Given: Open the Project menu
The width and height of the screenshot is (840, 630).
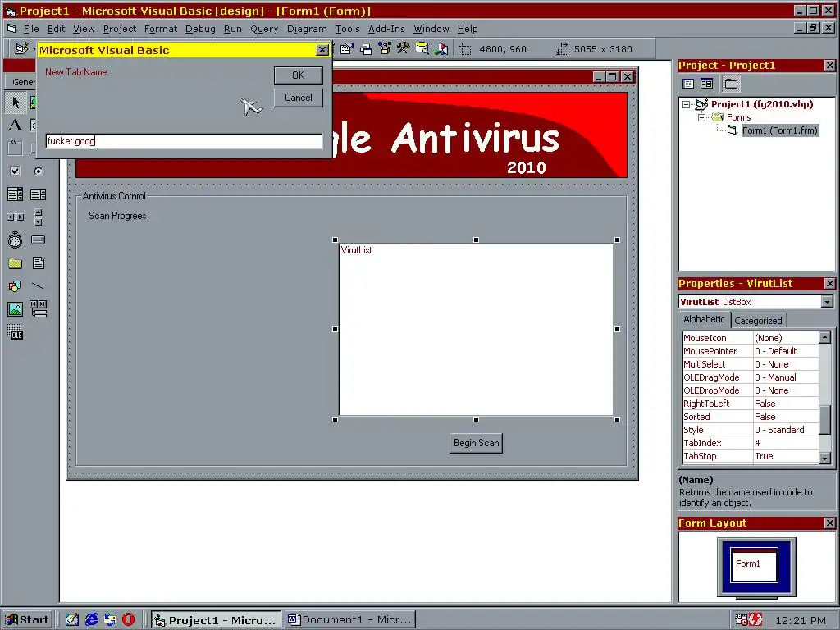Looking at the screenshot, I should coord(120,29).
